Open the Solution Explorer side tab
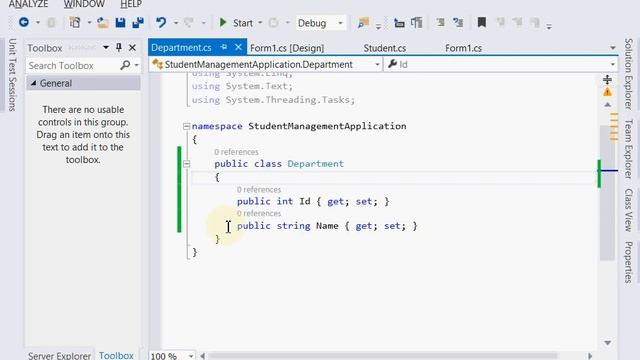The height and width of the screenshot is (360, 640). tap(629, 74)
